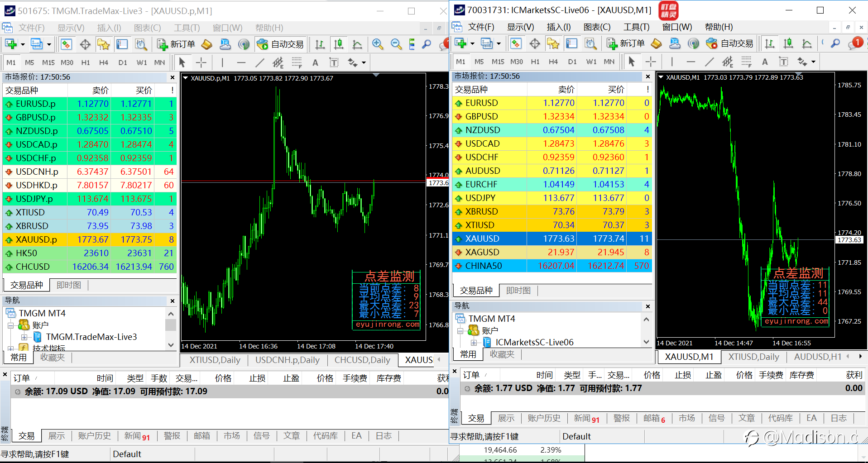Switch right chart to W1 timeframe
This screenshot has height=463, width=868.
click(591, 62)
